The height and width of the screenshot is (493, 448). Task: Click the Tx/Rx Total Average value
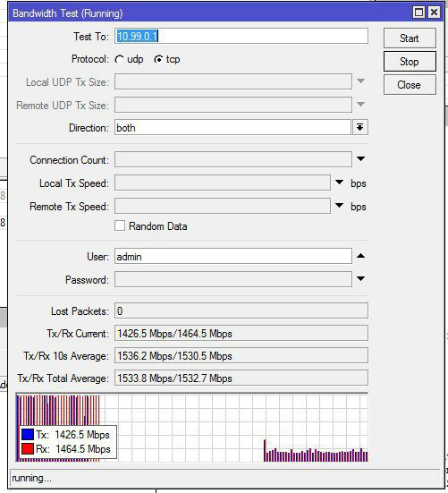[x=241, y=378]
